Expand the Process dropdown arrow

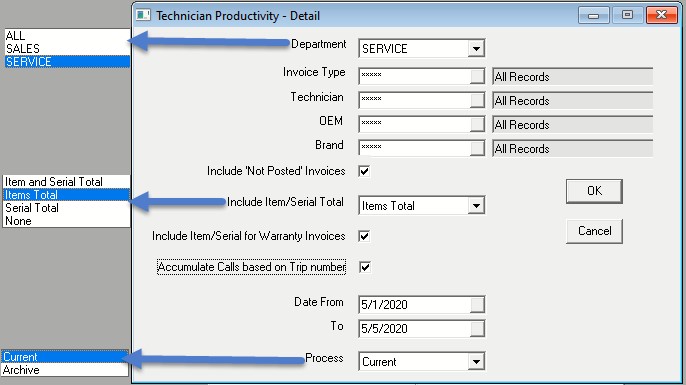point(476,361)
